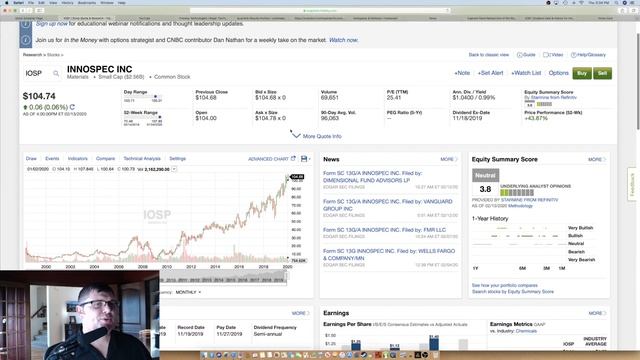Click the underlying analyst opinions bar
Viewport: 640px width, 360px height.
click(517, 193)
